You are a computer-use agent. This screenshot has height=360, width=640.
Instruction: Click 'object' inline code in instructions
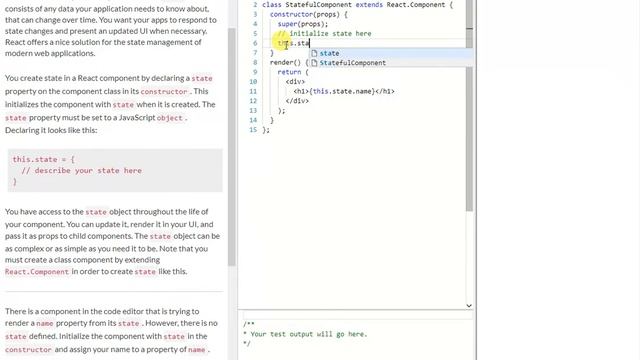click(x=170, y=118)
